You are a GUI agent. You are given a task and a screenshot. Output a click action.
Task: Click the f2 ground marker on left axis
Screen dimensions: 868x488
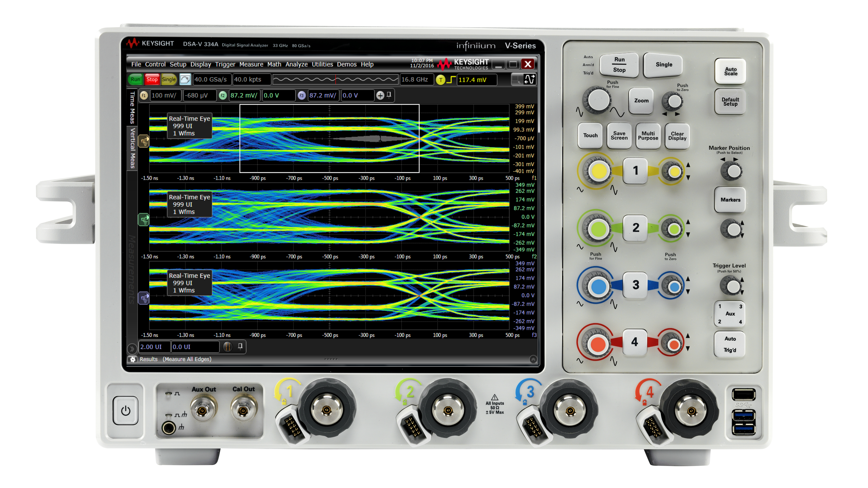144,220
